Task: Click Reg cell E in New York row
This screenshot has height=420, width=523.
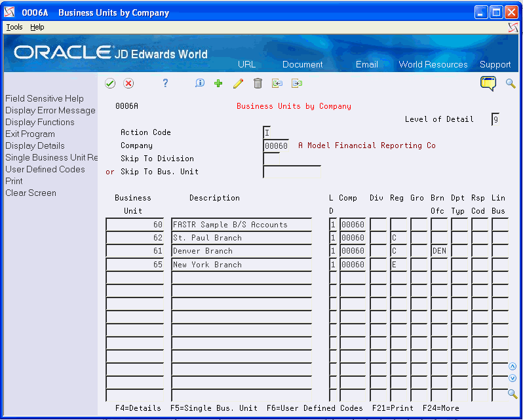Action: pos(398,265)
